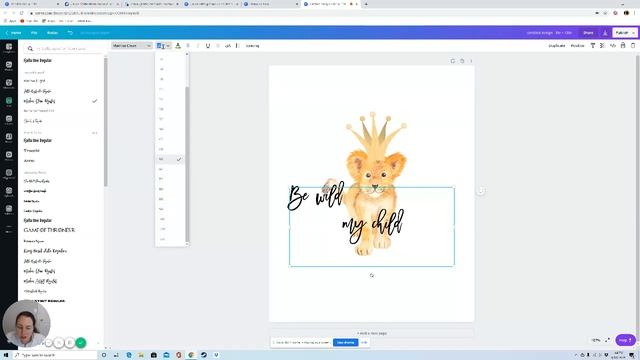Open Steam from the taskbar
The height and width of the screenshot is (360, 640).
(x=204, y=355)
